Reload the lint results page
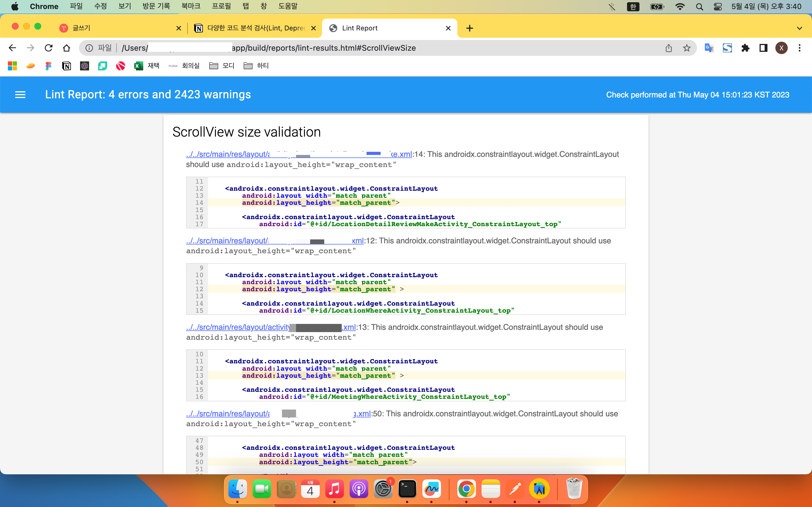This screenshot has width=812, height=507. point(49,48)
